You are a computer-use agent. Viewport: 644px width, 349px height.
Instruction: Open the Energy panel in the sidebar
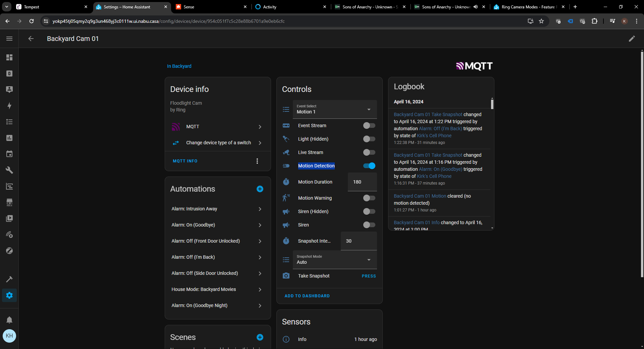click(9, 106)
